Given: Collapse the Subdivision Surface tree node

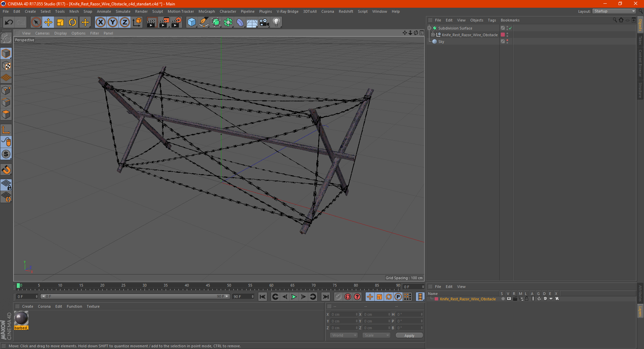Looking at the screenshot, I should tap(429, 28).
